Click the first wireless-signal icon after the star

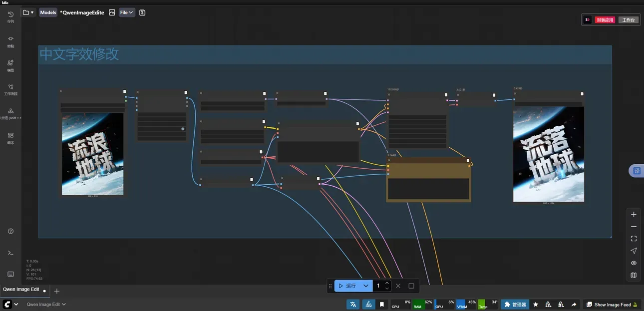click(x=548, y=305)
